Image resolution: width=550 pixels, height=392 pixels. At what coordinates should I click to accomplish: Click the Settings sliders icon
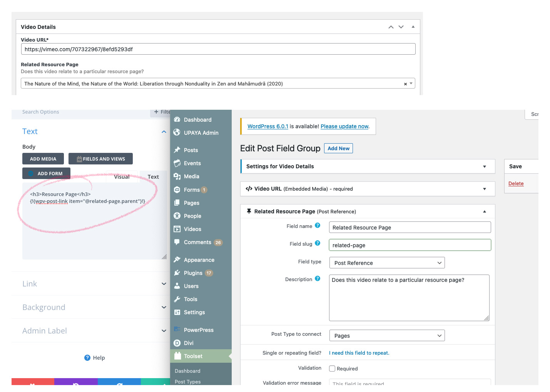pos(177,312)
